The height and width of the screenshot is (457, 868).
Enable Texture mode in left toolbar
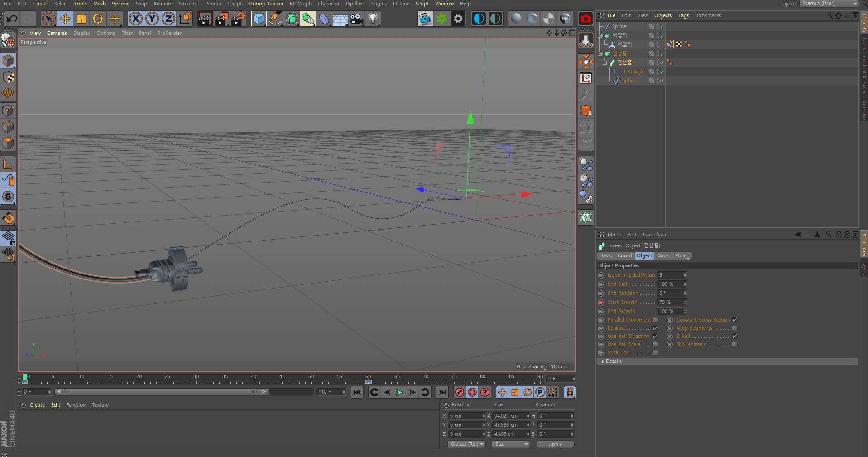(x=8, y=77)
